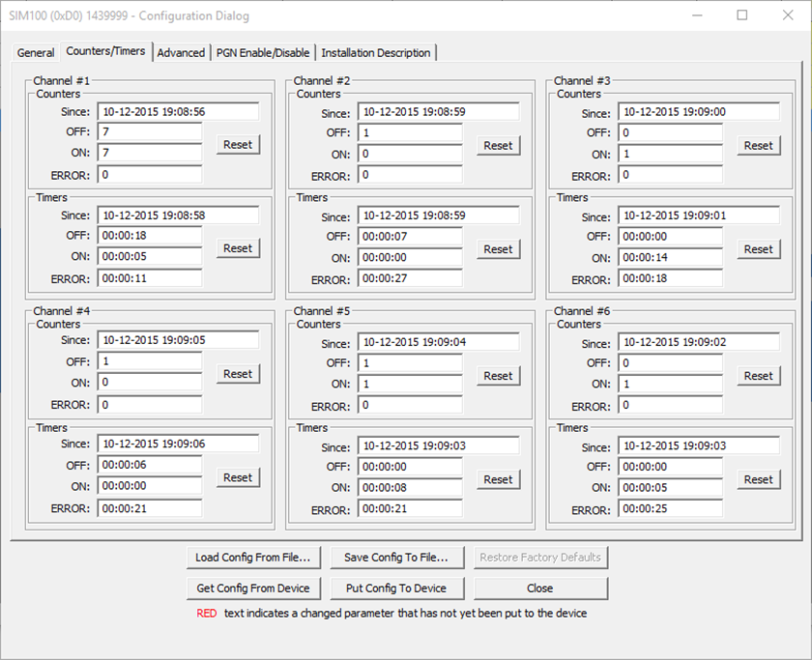This screenshot has height=660, width=812.
Task: Switch to the General tab
Action: coord(36,53)
